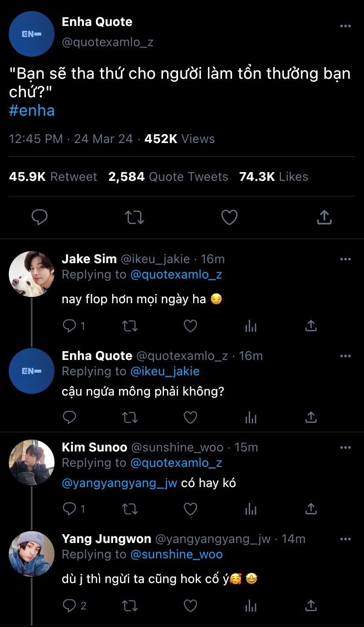
Task: Retweet the main Enha Quote tweet
Action: pyautogui.click(x=135, y=217)
